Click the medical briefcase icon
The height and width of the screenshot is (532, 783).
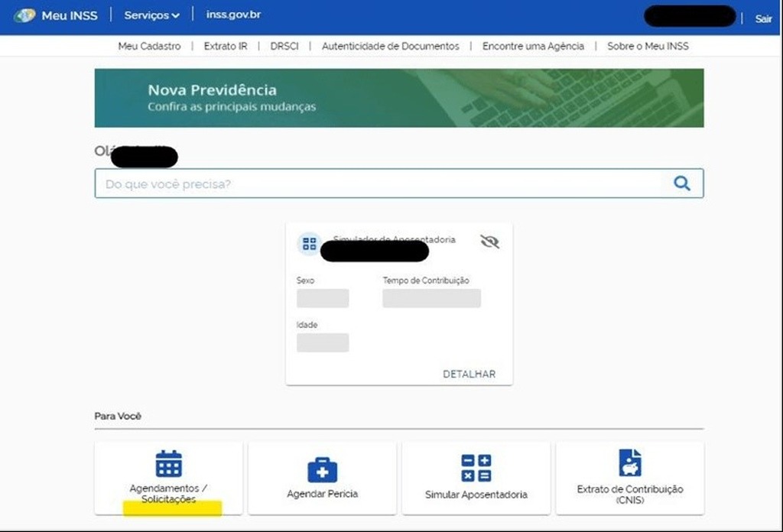pyautogui.click(x=322, y=469)
